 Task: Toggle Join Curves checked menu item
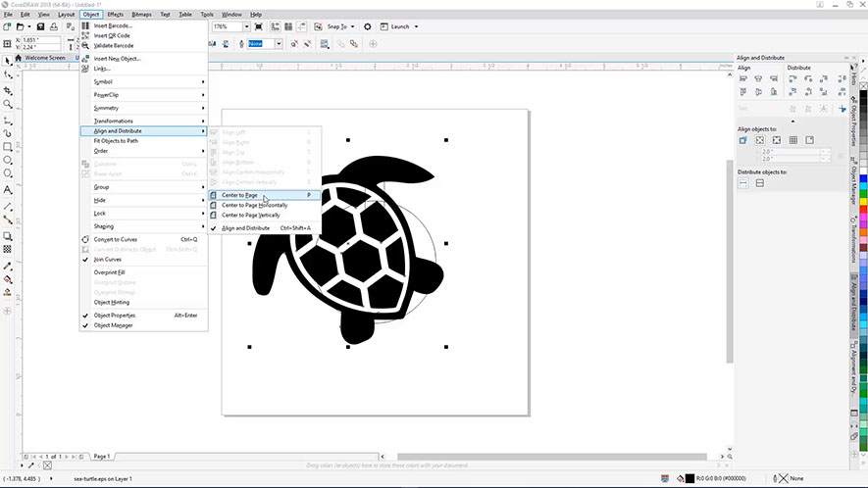(108, 260)
